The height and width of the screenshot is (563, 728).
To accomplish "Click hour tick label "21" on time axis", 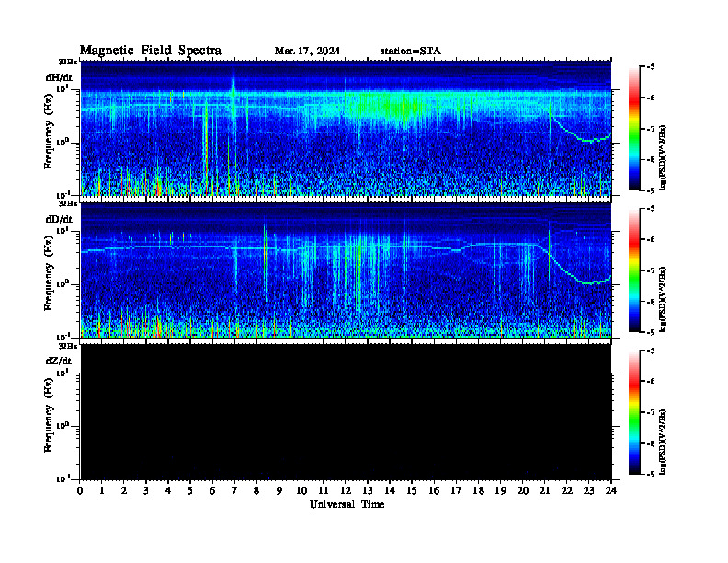I will [544, 490].
